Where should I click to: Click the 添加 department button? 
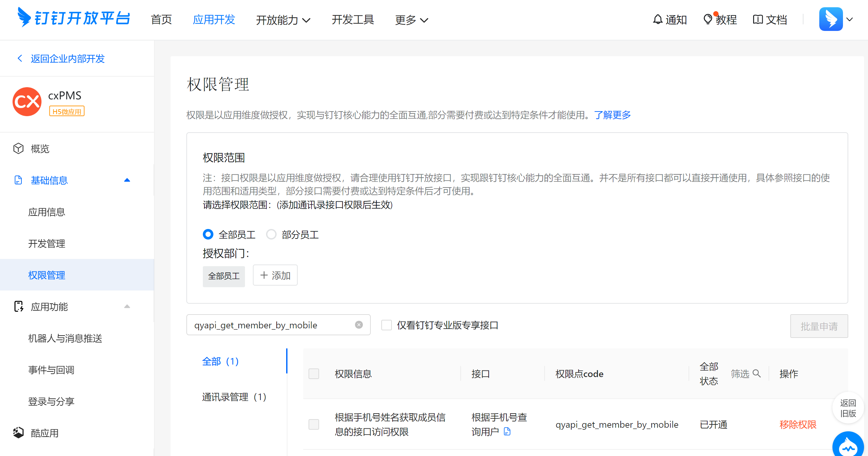pyautogui.click(x=275, y=275)
